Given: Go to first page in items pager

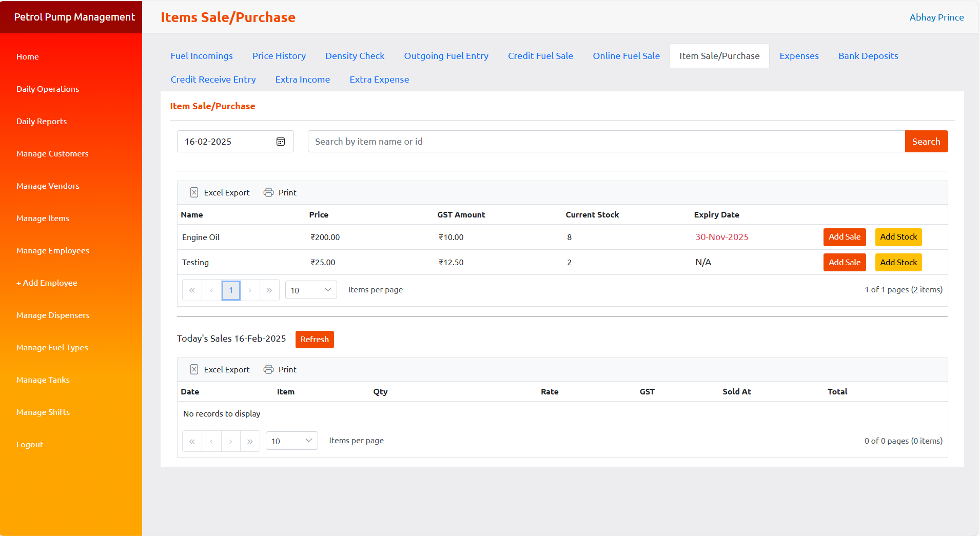Looking at the screenshot, I should [x=192, y=290].
